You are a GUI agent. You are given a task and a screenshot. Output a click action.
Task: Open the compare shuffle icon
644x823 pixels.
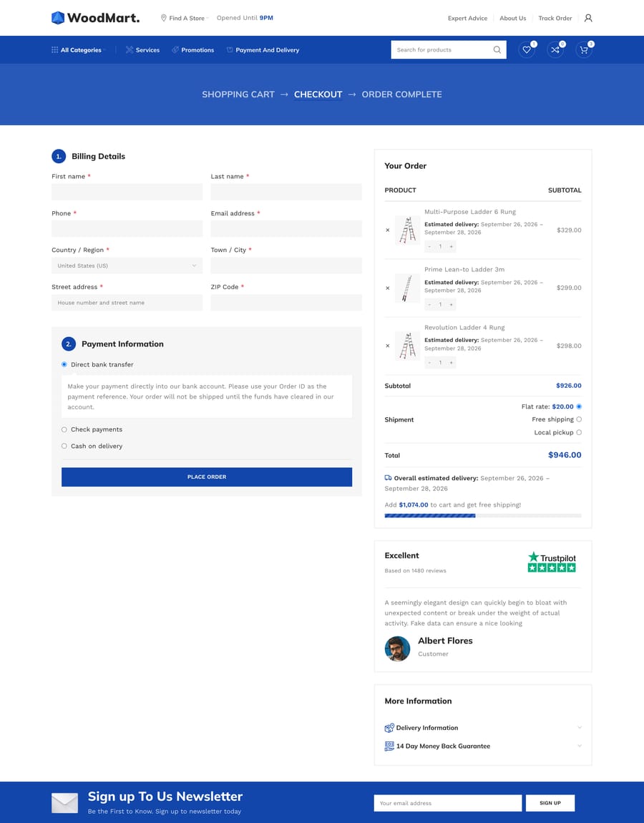coord(555,50)
